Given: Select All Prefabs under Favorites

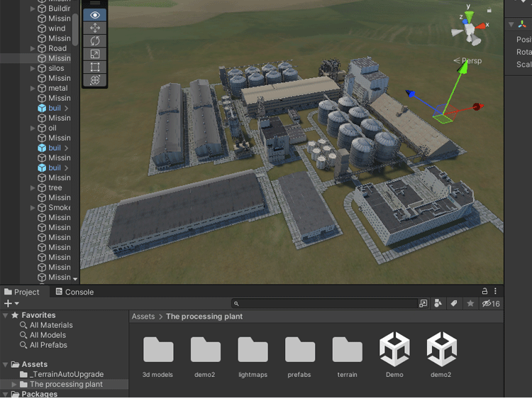Looking at the screenshot, I should click(x=48, y=345).
